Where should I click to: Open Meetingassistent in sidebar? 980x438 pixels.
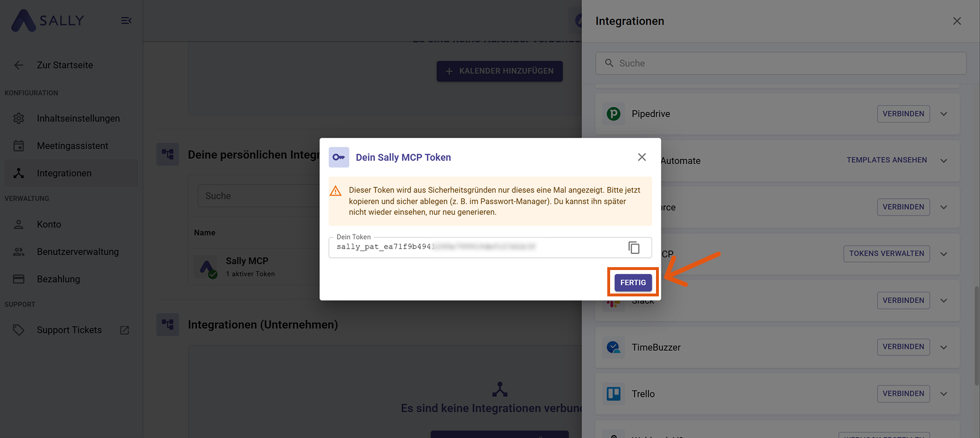click(72, 146)
